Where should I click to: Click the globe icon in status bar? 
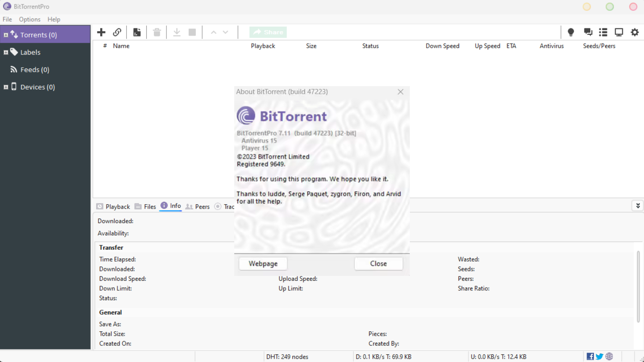pyautogui.click(x=609, y=357)
